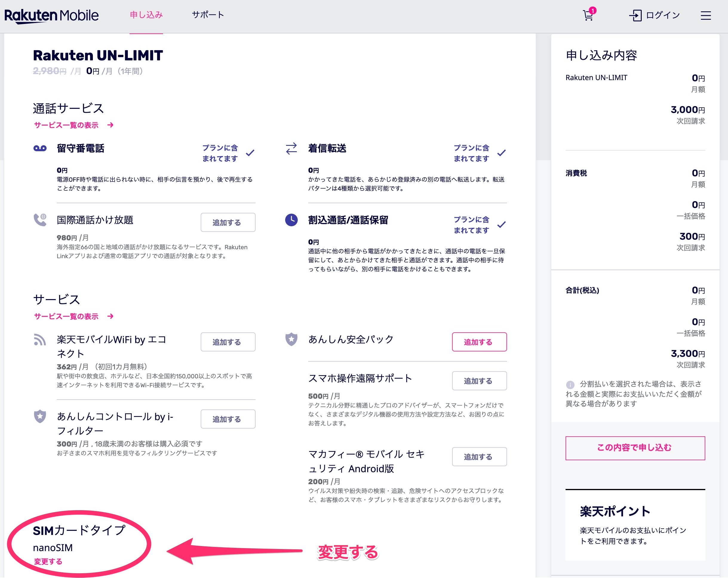
Task: Click the 割込通話/通話保留 title
Action: tap(348, 220)
